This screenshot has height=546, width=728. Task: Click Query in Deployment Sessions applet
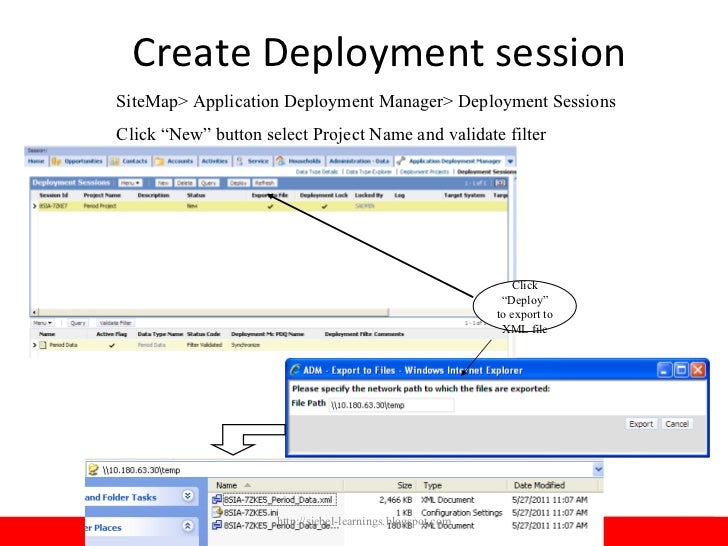pos(208,183)
